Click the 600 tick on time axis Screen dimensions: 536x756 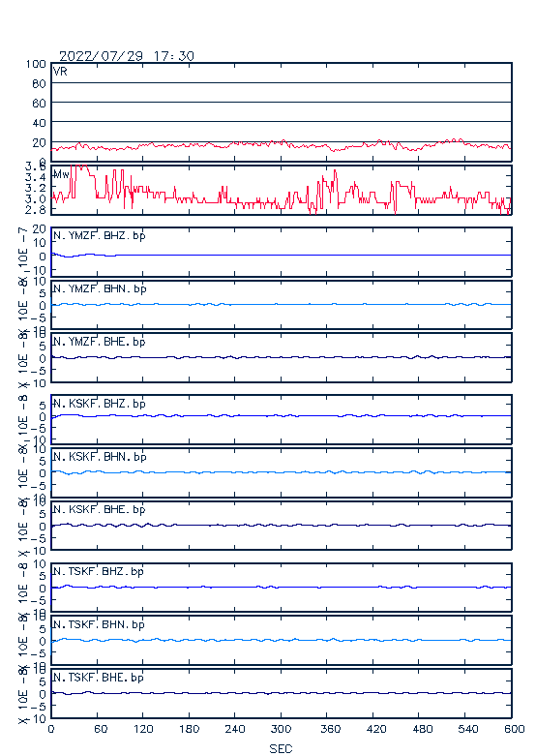[515, 729]
